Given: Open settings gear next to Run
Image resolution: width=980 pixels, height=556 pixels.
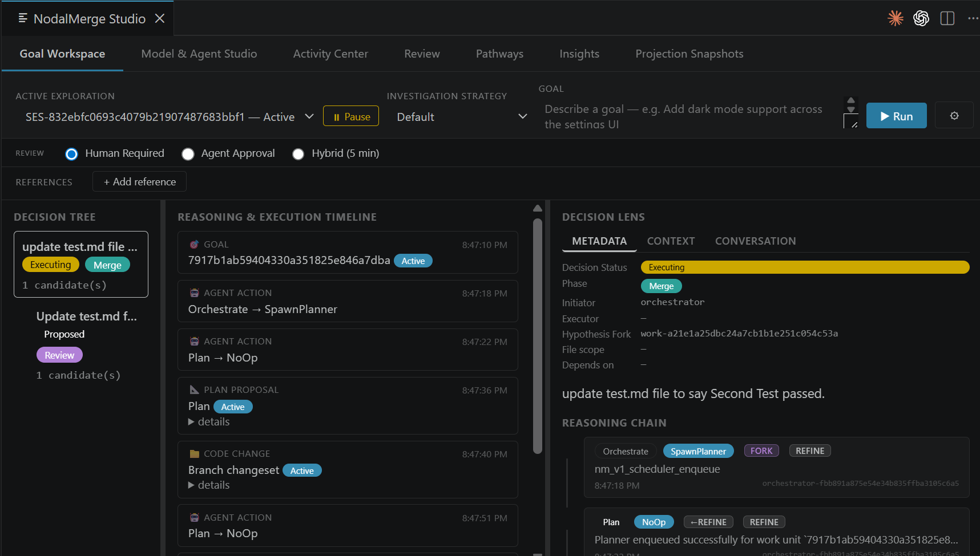Looking at the screenshot, I should pos(954,116).
